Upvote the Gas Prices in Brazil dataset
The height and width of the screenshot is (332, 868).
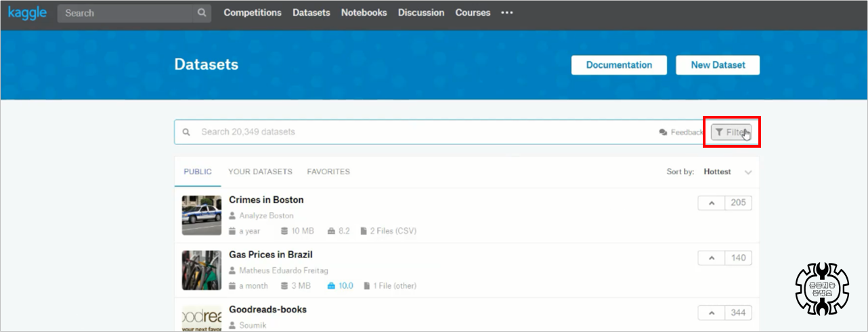pos(711,258)
